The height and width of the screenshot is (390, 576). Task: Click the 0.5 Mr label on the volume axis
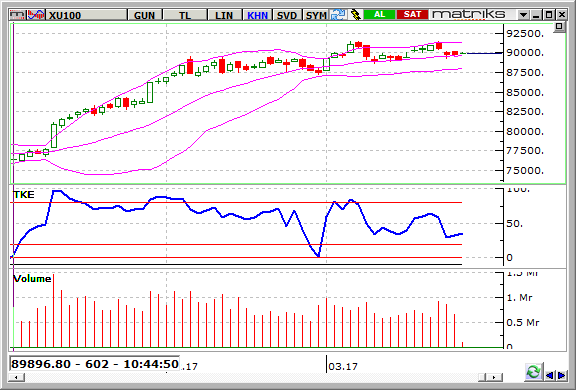[523, 322]
